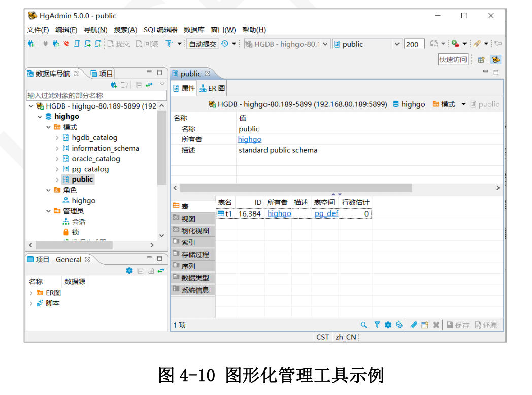
Task: Click link-with-editor arrows in navigator panel
Action: pyautogui.click(x=149, y=85)
